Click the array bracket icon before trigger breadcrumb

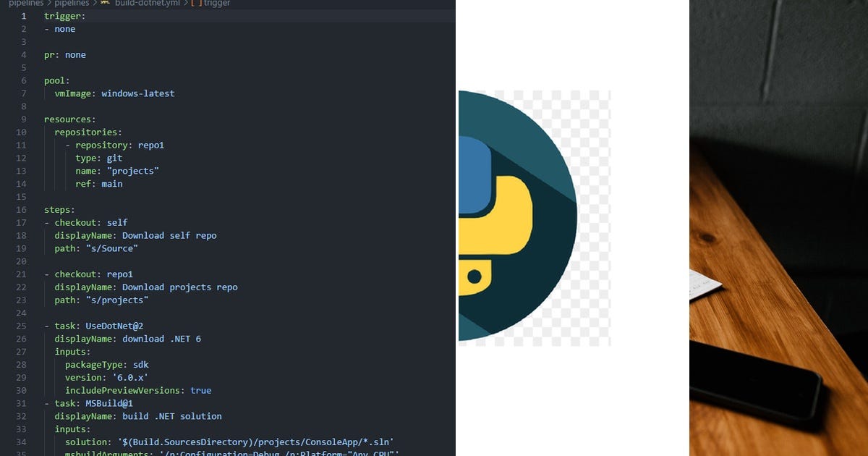coord(196,3)
